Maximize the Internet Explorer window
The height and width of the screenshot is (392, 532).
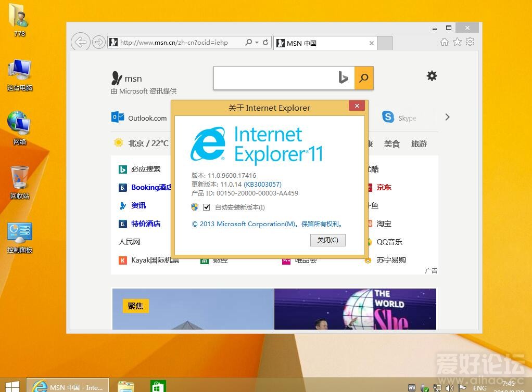tap(449, 28)
